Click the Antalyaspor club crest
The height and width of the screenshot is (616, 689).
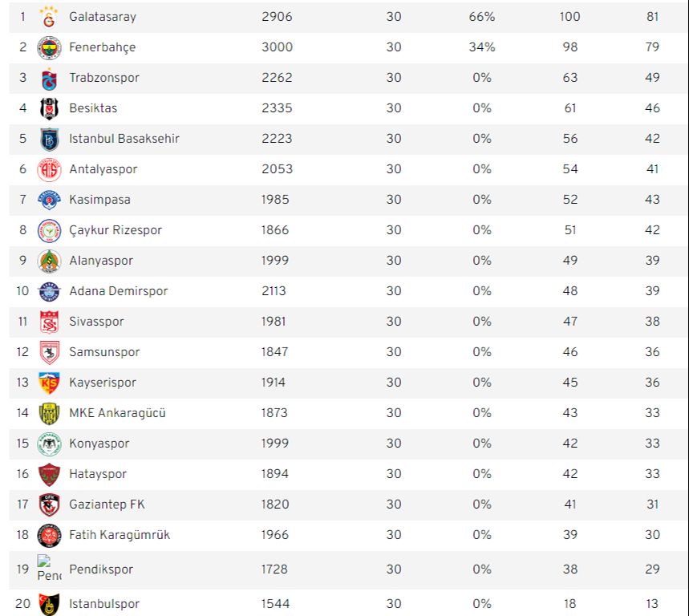49,169
